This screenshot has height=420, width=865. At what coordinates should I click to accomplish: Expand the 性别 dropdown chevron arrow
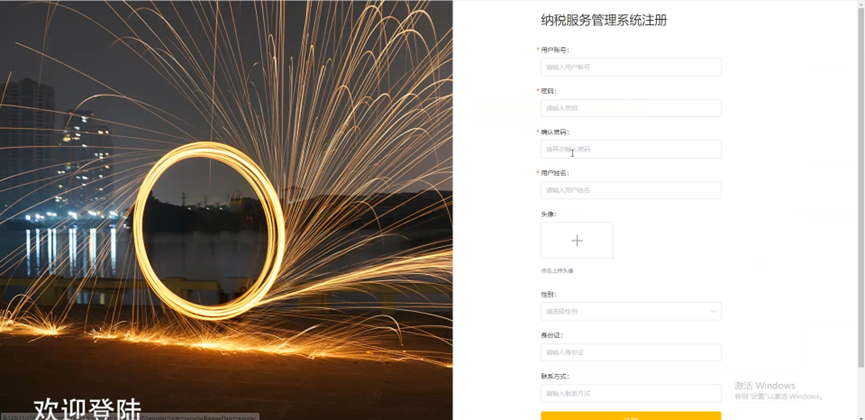[713, 311]
